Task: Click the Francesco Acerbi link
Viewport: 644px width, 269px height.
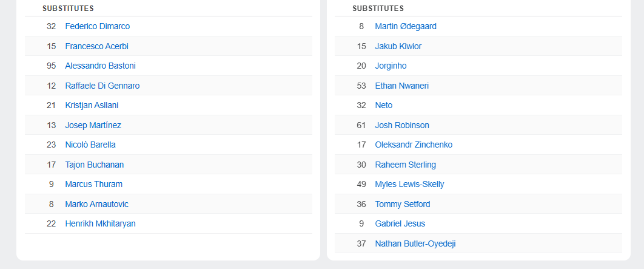Action: point(96,46)
